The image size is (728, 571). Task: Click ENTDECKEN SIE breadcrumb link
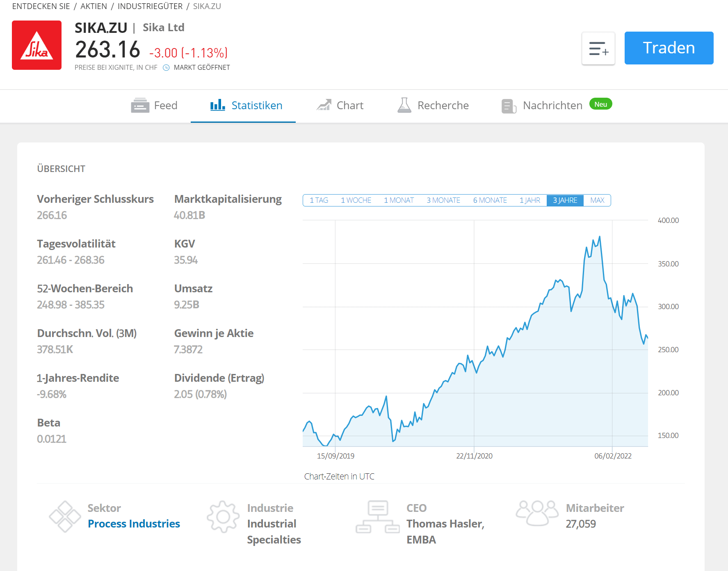tap(41, 6)
